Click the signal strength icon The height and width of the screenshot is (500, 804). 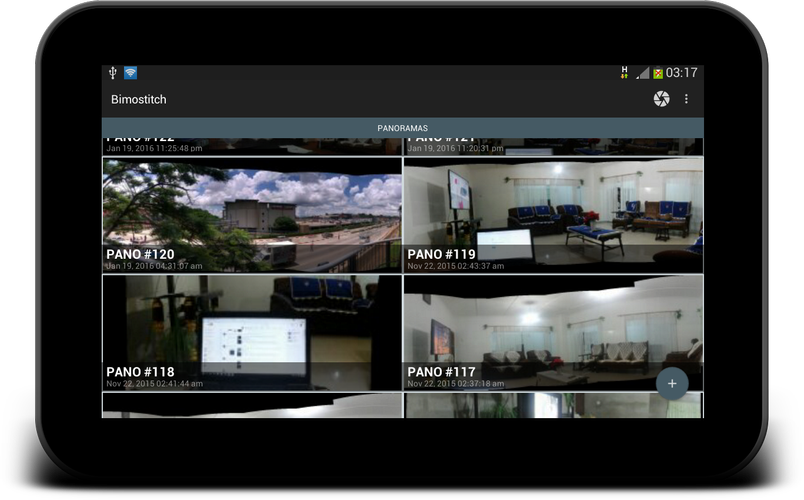click(642, 73)
